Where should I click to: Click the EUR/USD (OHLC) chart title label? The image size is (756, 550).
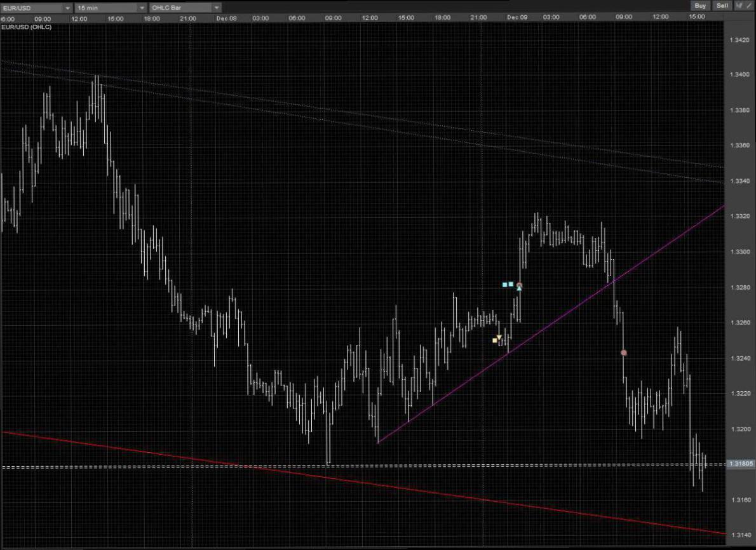point(27,27)
